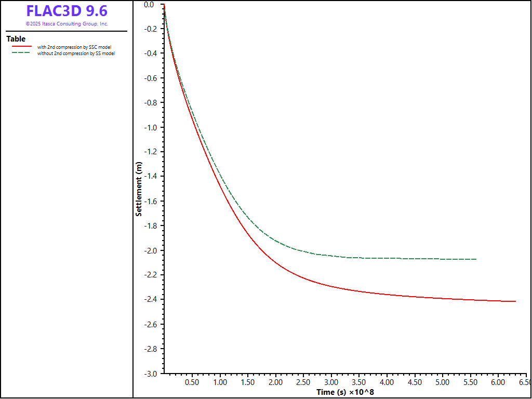The height and width of the screenshot is (399, 532).
Task: Select legend label 'with 2nd compression by SSC model'
Action: 74,47
